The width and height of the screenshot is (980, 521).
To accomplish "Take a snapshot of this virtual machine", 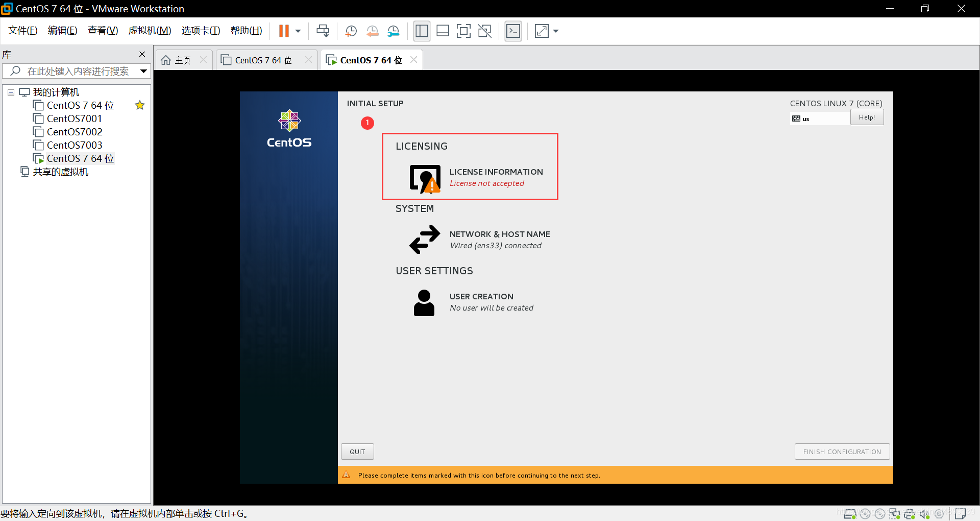I will click(351, 31).
